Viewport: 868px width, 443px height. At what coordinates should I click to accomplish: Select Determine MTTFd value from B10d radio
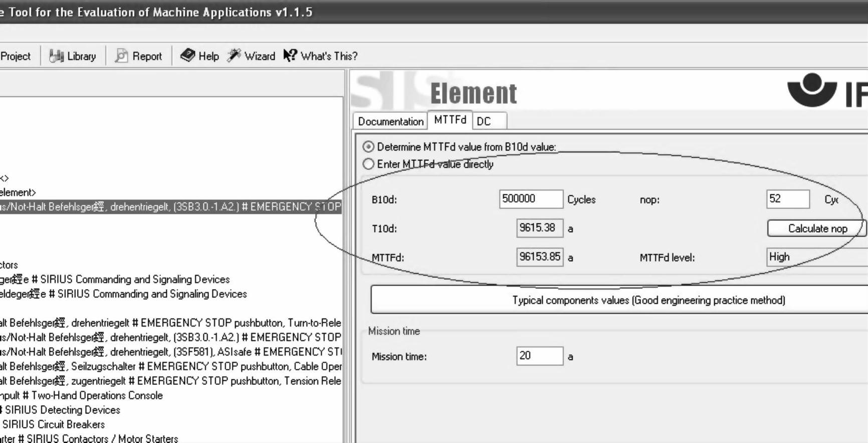[368, 147]
